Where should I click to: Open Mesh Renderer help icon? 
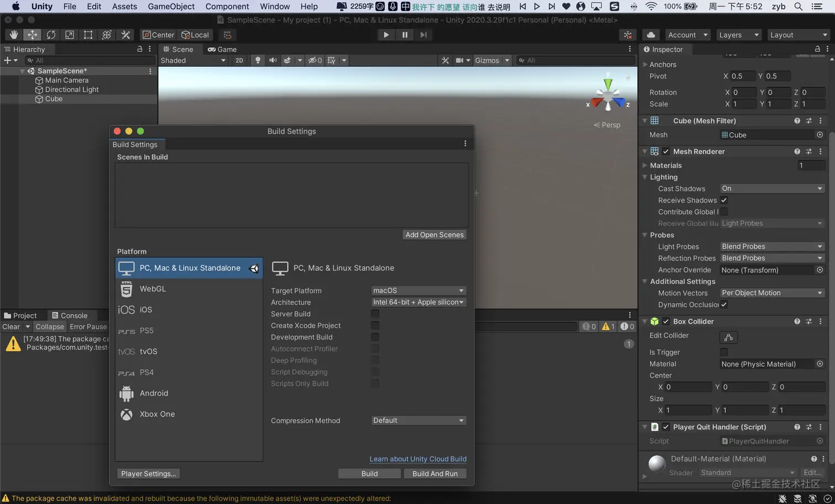click(x=797, y=151)
